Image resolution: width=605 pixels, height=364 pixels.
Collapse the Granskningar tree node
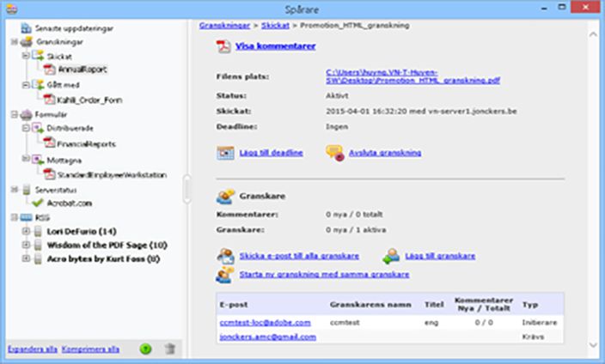pyautogui.click(x=15, y=42)
